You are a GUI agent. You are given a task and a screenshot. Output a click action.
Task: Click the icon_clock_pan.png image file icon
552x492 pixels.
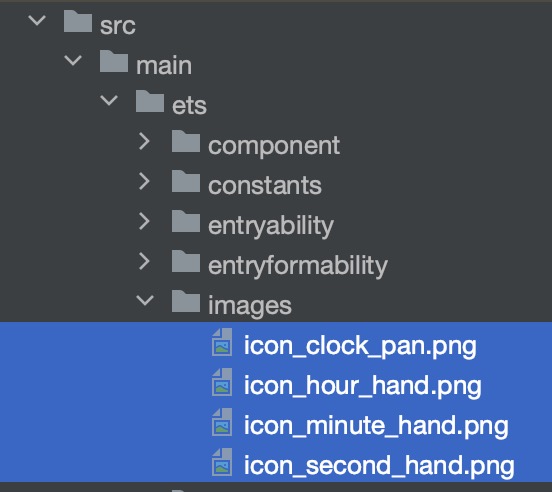(222, 342)
